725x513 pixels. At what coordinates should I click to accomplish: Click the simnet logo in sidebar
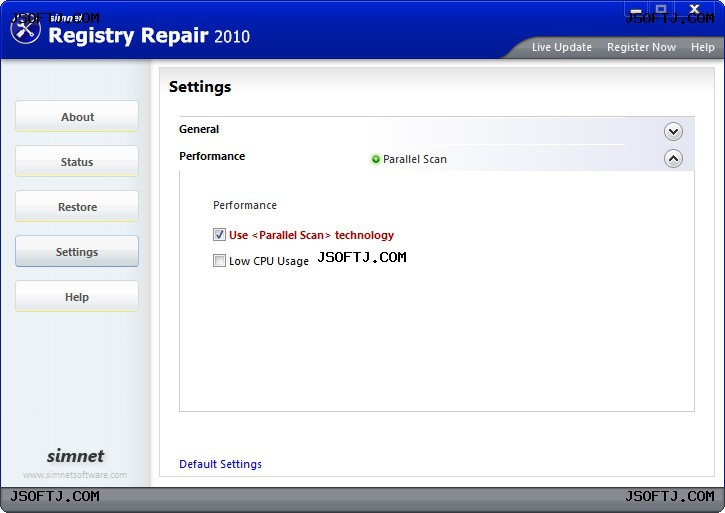click(75, 456)
